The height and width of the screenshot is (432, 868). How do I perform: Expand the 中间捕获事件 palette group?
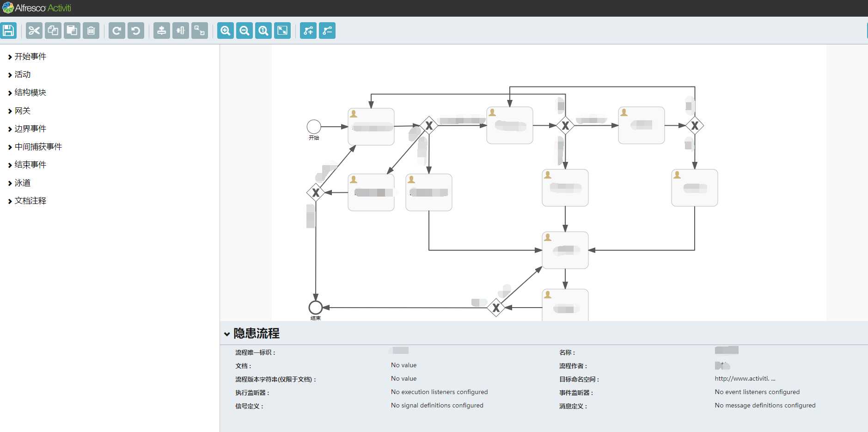pyautogui.click(x=35, y=147)
